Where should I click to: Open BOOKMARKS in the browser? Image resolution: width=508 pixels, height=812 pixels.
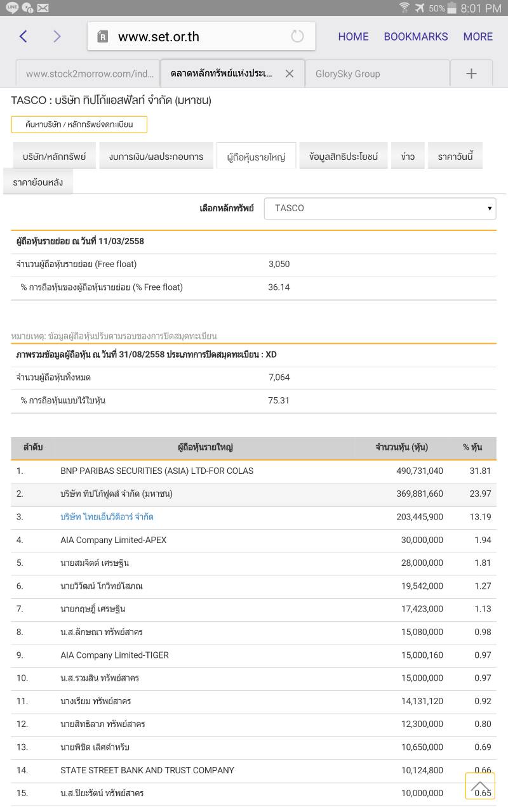[416, 37]
